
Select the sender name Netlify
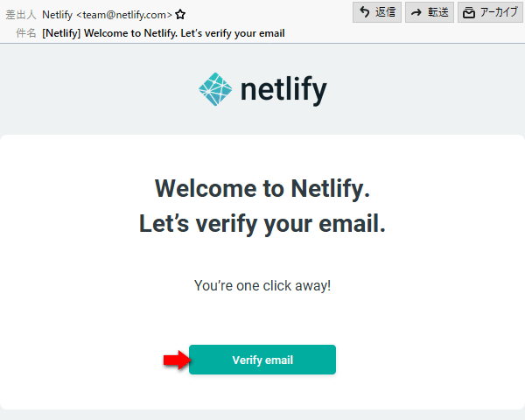pos(57,15)
